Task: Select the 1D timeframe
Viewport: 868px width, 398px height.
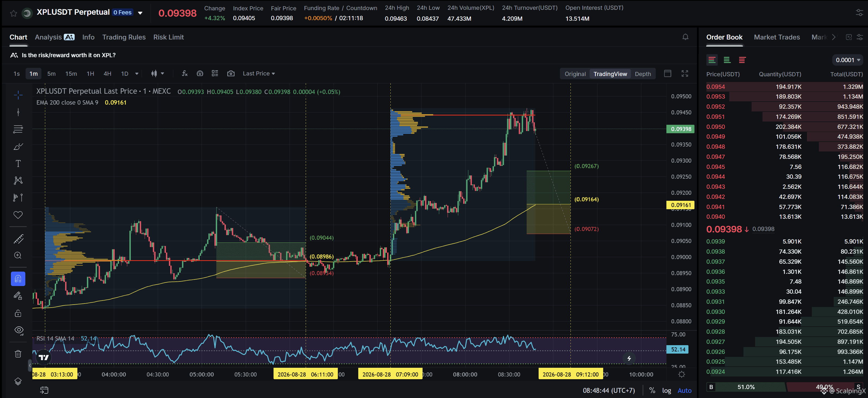Action: coord(125,74)
